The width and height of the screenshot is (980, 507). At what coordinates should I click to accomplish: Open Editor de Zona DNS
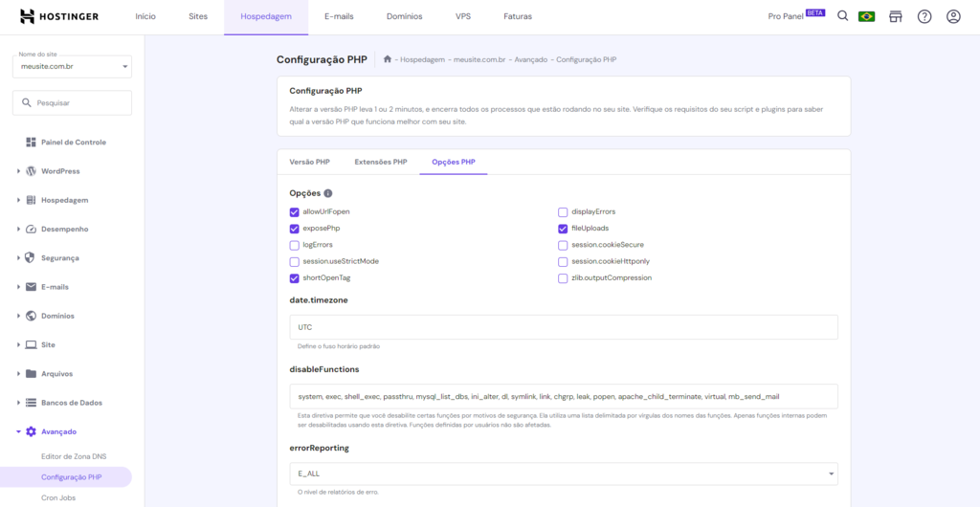click(x=74, y=456)
